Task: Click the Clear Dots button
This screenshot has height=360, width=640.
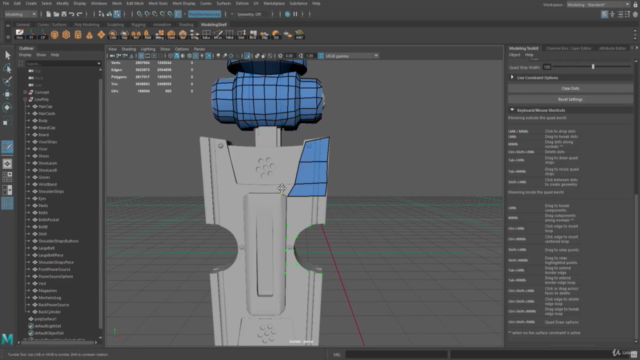Action: click(x=570, y=88)
